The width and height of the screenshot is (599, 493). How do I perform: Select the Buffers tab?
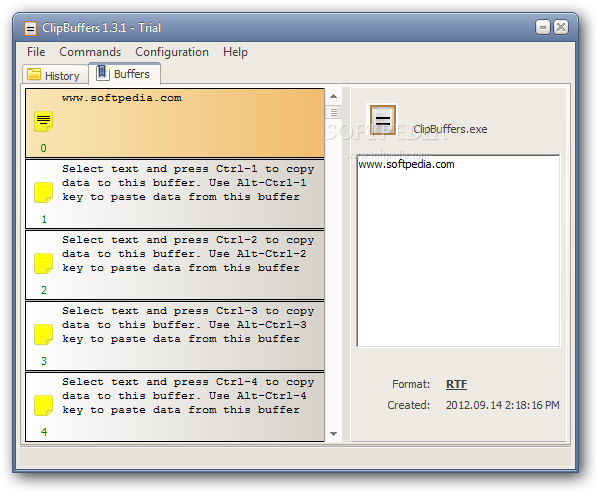pyautogui.click(x=125, y=74)
